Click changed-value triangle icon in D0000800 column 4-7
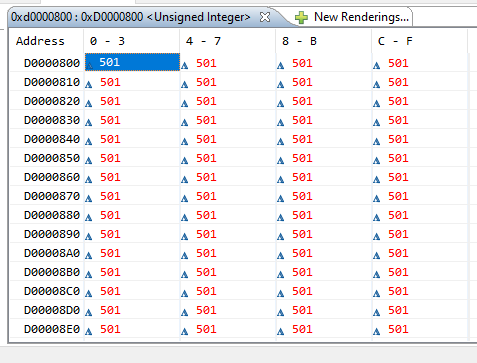This screenshot has height=363, width=477. tap(185, 66)
